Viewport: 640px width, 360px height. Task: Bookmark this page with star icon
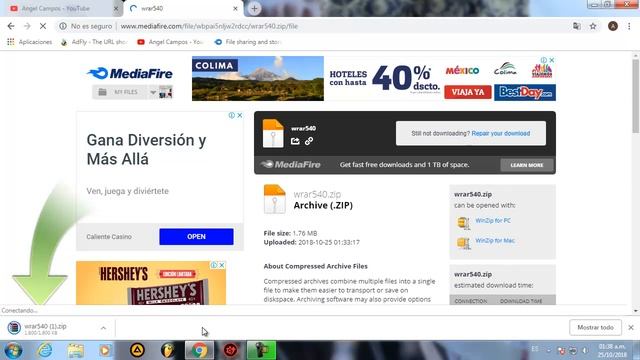coord(593,26)
